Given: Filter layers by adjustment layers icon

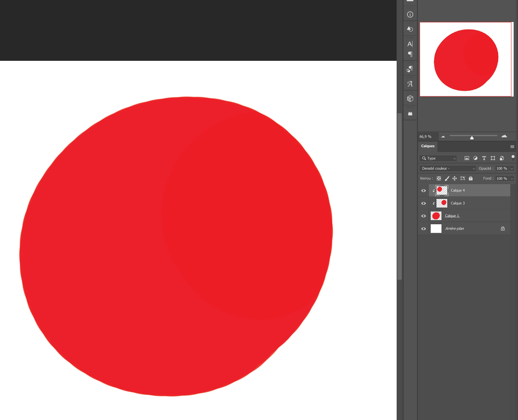Looking at the screenshot, I should point(475,158).
